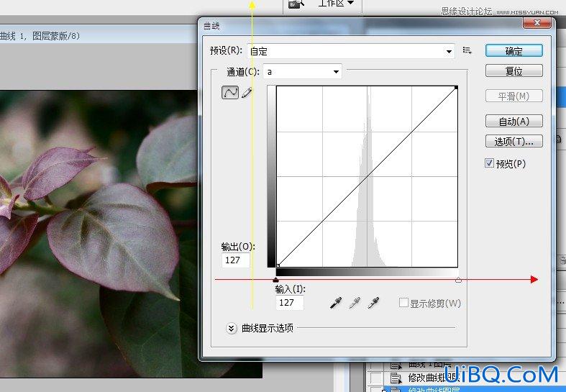Viewport: 566px width, 392px height.
Task: Click the white point input slider
Action: pos(458,280)
